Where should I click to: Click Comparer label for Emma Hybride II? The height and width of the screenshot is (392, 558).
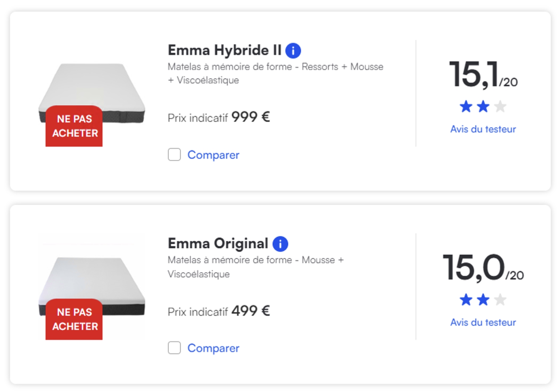(213, 155)
